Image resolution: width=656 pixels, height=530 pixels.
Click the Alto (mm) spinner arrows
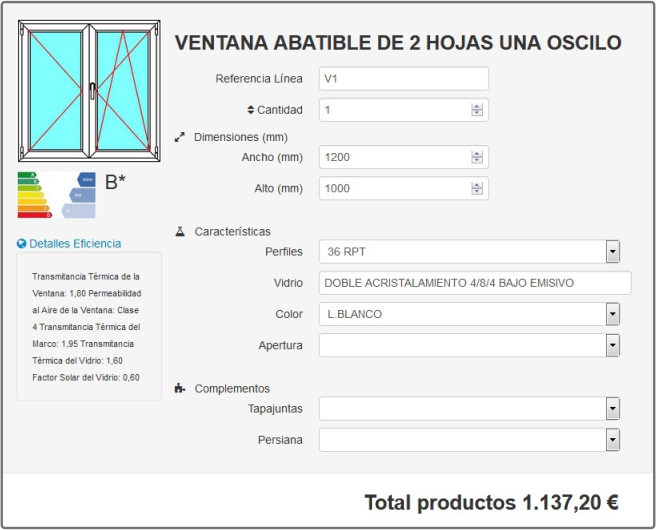coord(477,188)
